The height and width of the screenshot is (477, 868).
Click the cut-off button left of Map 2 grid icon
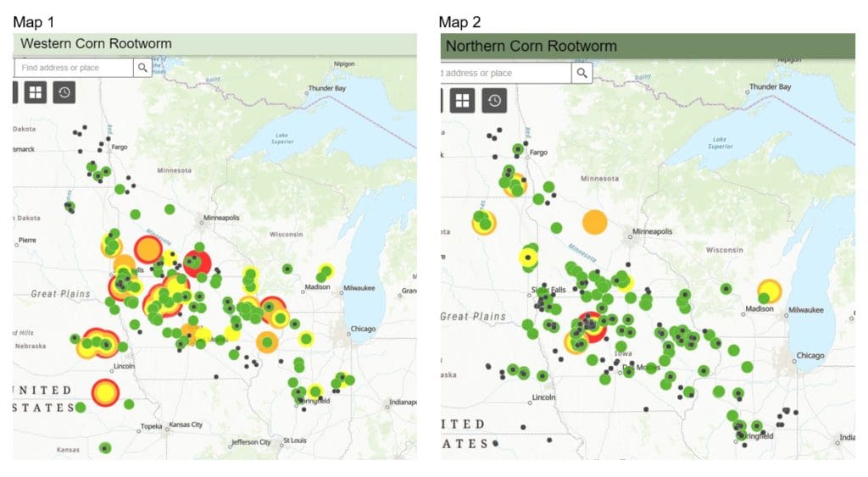pyautogui.click(x=442, y=101)
